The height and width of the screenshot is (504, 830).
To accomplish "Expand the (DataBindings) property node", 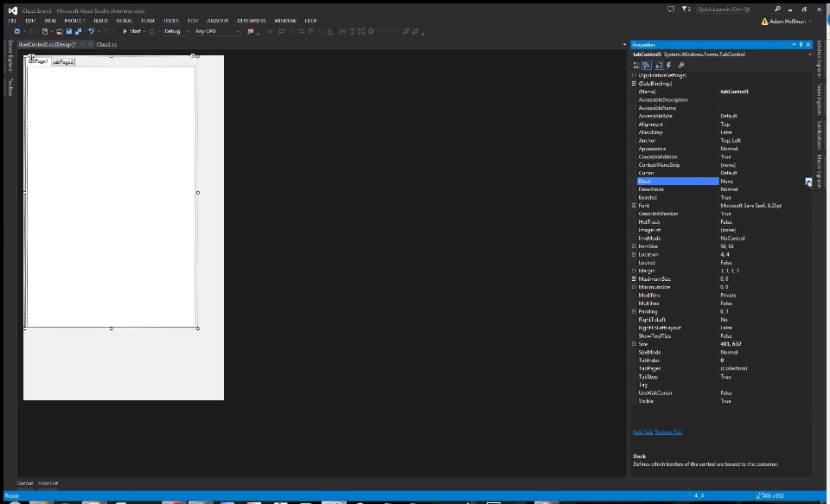I will click(634, 84).
